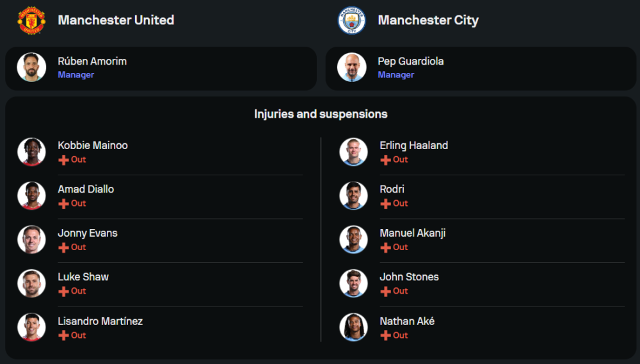The height and width of the screenshot is (364, 640).
Task: Click the Injuries and suspensions heading
Action: 321,114
